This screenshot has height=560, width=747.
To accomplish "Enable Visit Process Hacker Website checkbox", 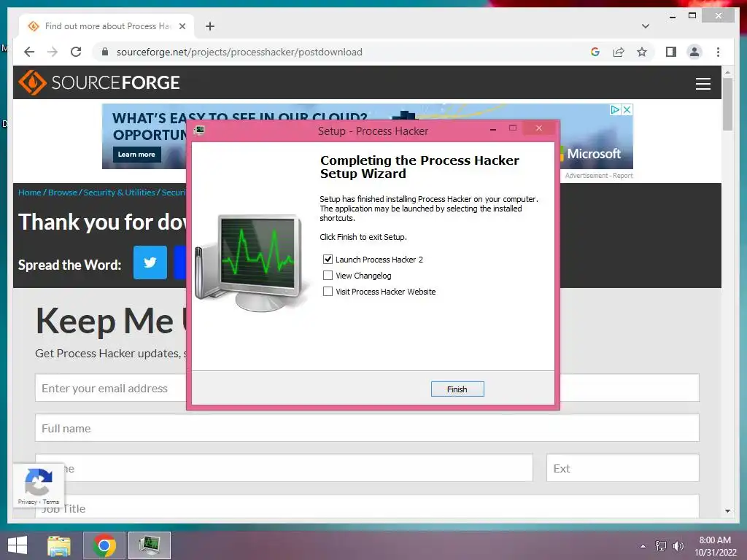I will pos(328,292).
